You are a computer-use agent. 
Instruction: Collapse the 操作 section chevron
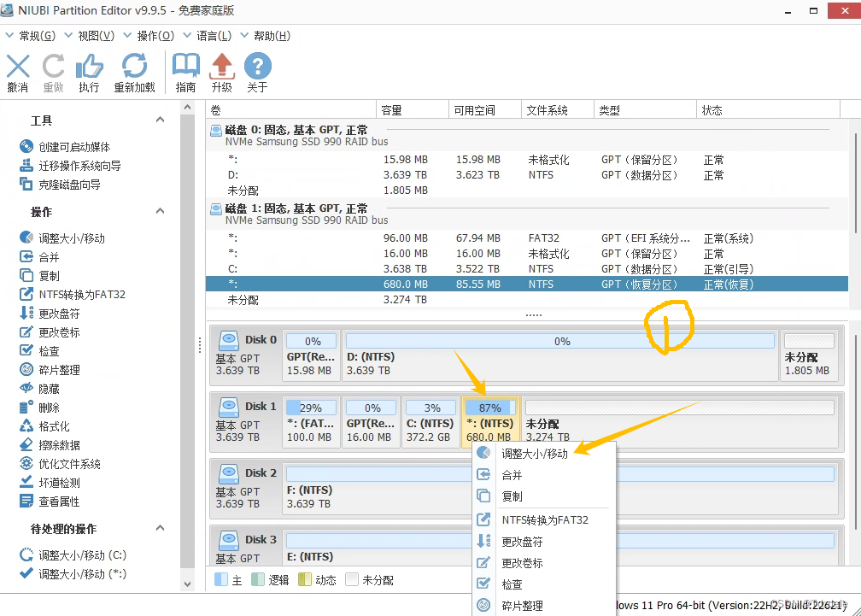click(160, 211)
